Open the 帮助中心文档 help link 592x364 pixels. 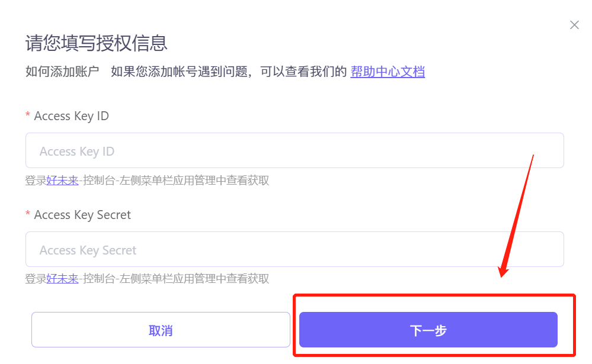(388, 72)
